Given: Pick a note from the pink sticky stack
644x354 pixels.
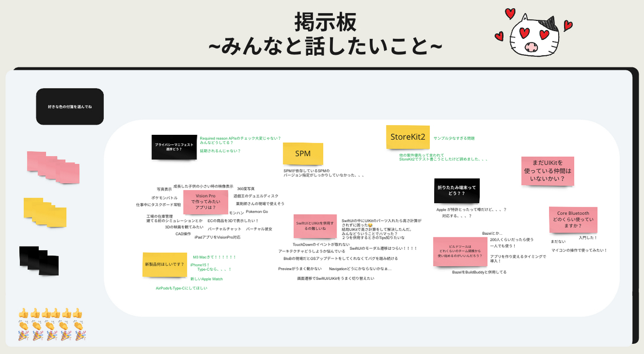Looking at the screenshot, I should pyautogui.click(x=53, y=168).
